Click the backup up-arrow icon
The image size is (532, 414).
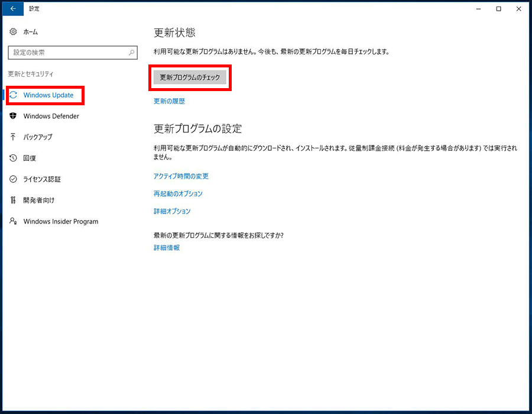pos(13,137)
